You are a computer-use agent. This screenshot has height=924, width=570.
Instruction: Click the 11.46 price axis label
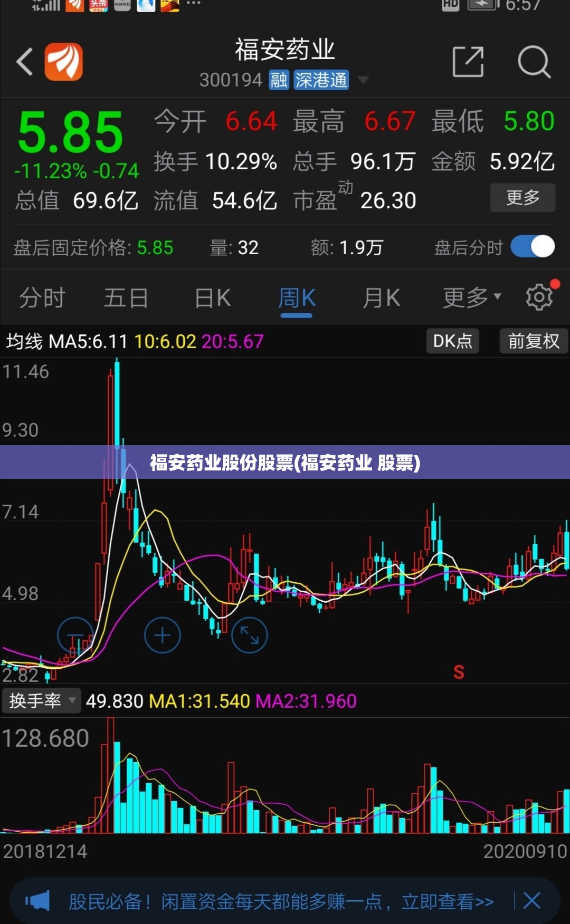point(25,372)
